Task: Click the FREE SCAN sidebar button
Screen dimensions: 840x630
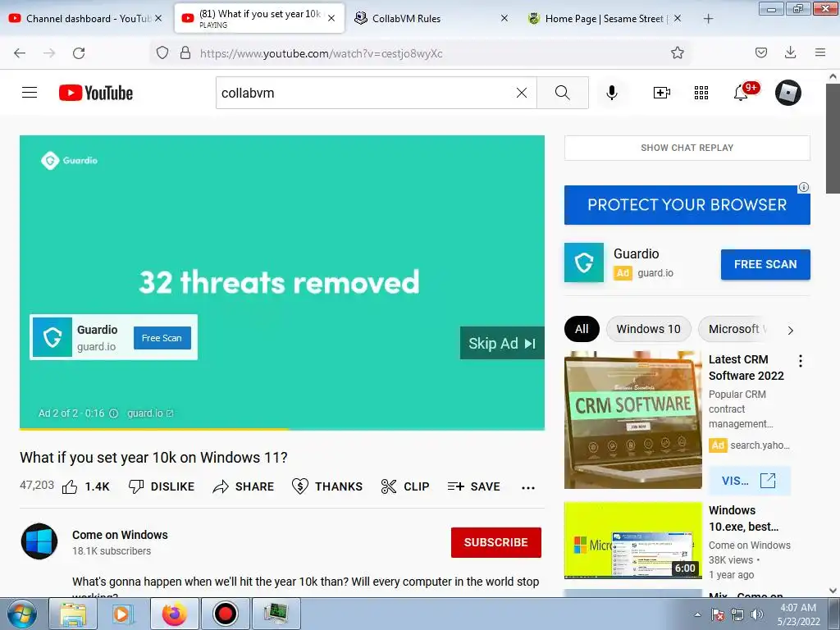Action: [765, 264]
